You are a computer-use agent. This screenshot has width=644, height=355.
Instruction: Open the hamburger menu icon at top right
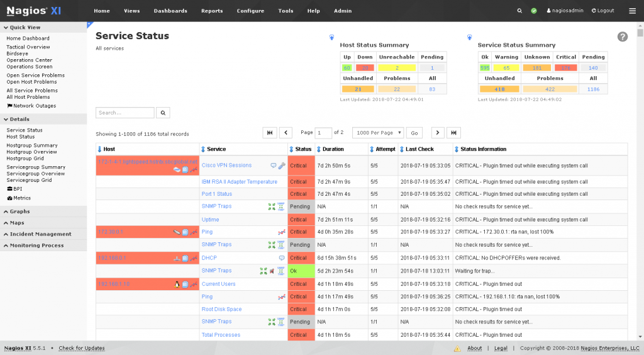(633, 11)
